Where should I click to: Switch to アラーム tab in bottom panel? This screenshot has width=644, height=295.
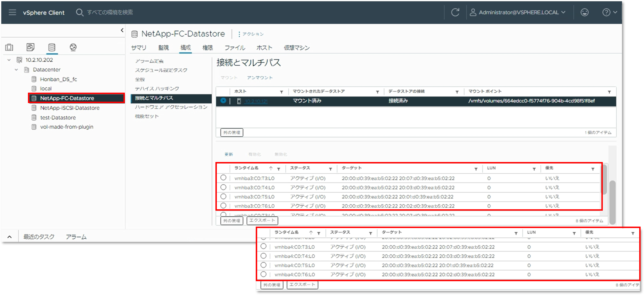[x=76, y=237]
